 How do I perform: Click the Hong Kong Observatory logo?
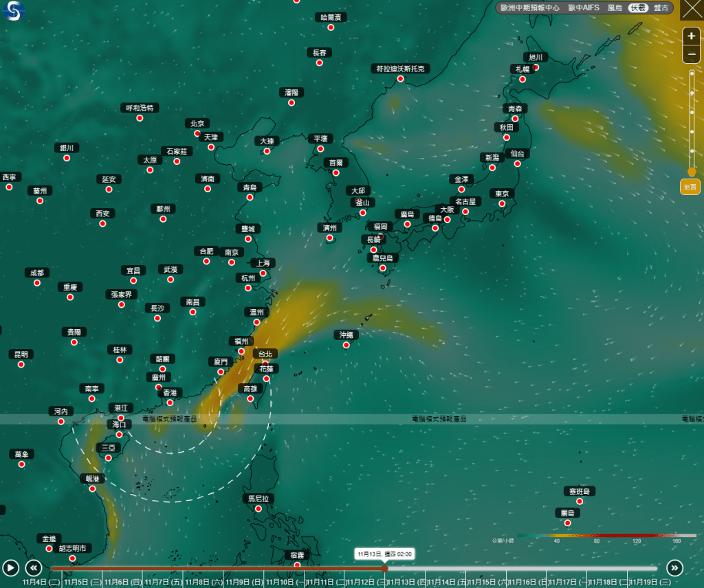point(13,11)
